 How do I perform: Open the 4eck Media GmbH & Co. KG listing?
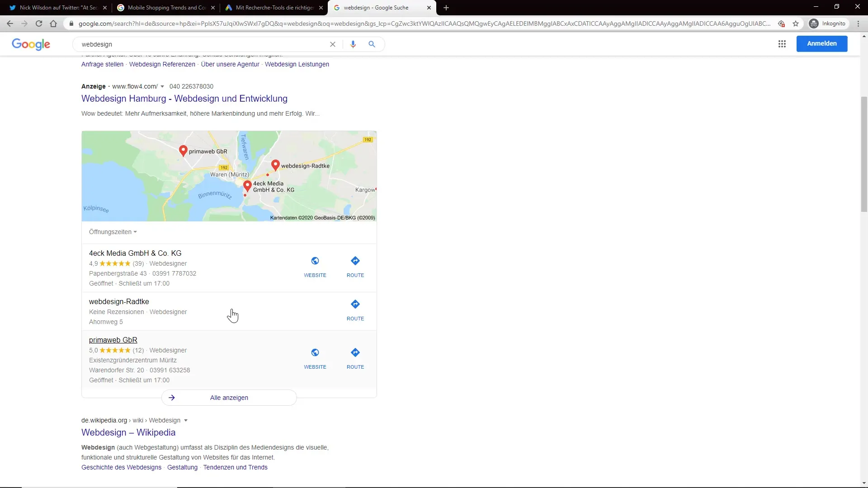tap(135, 253)
